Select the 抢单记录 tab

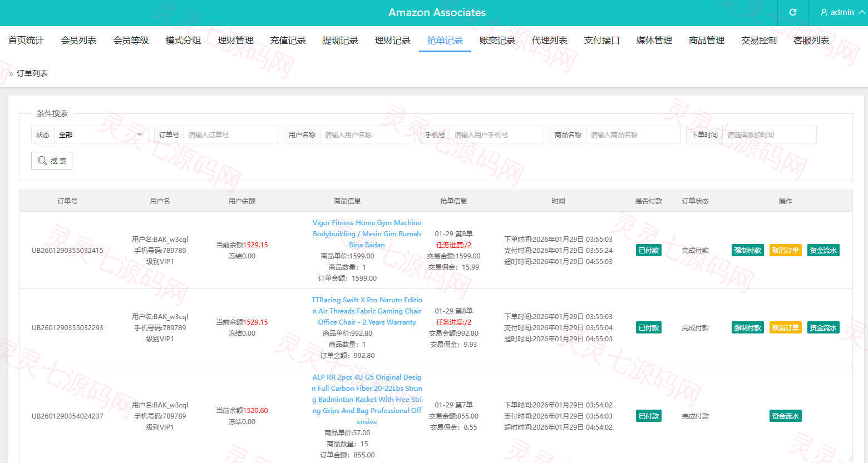point(445,40)
